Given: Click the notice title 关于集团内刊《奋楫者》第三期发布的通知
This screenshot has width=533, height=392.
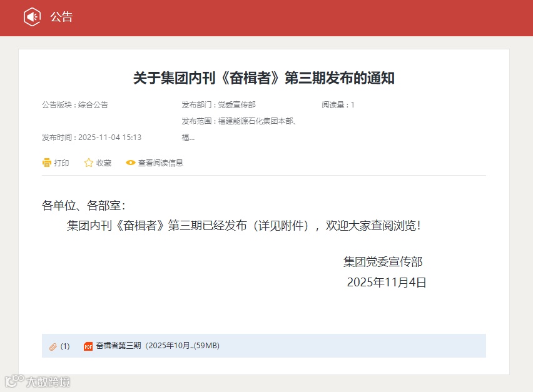Looking at the screenshot, I should tap(266, 78).
